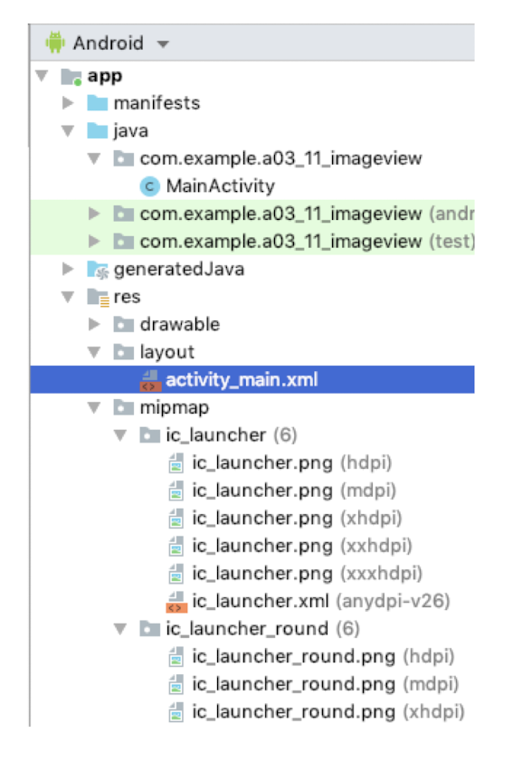Viewport: 532px width, 762px height.
Task: Click the ic_launcher.png (hdpi) image icon
Action: (x=176, y=463)
